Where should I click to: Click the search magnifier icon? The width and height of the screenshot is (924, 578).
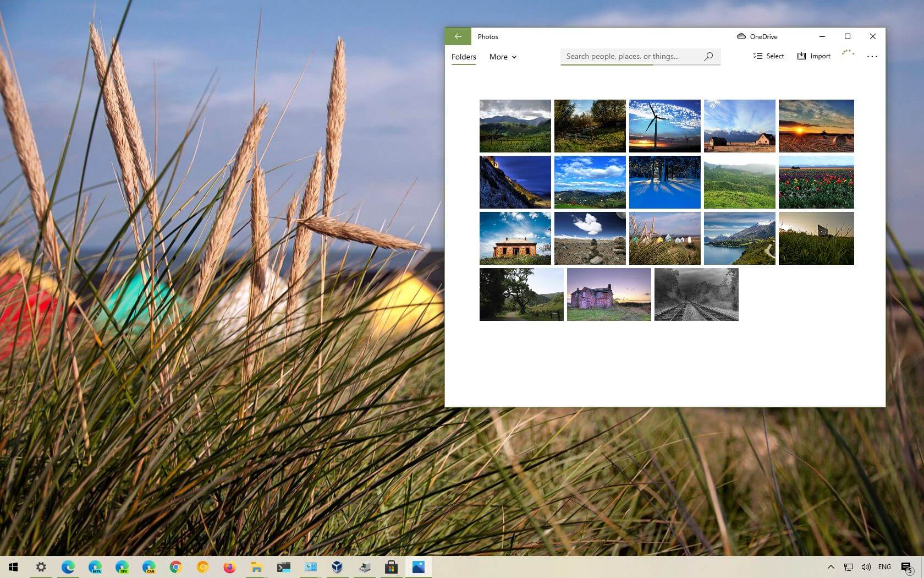click(708, 56)
